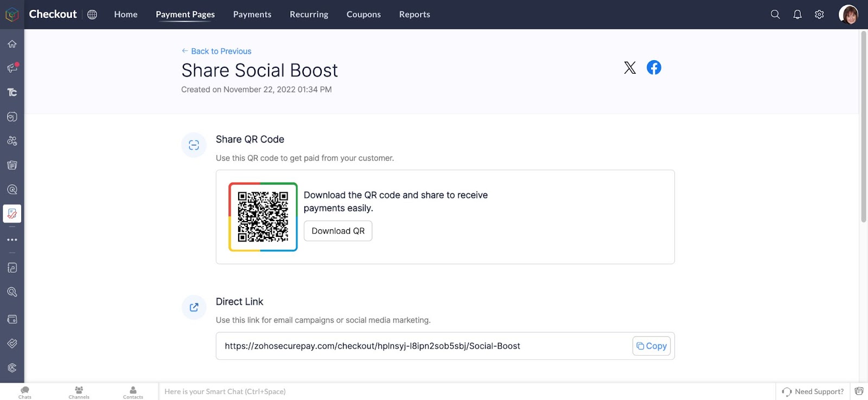Open the user profile avatar

pos(848,15)
